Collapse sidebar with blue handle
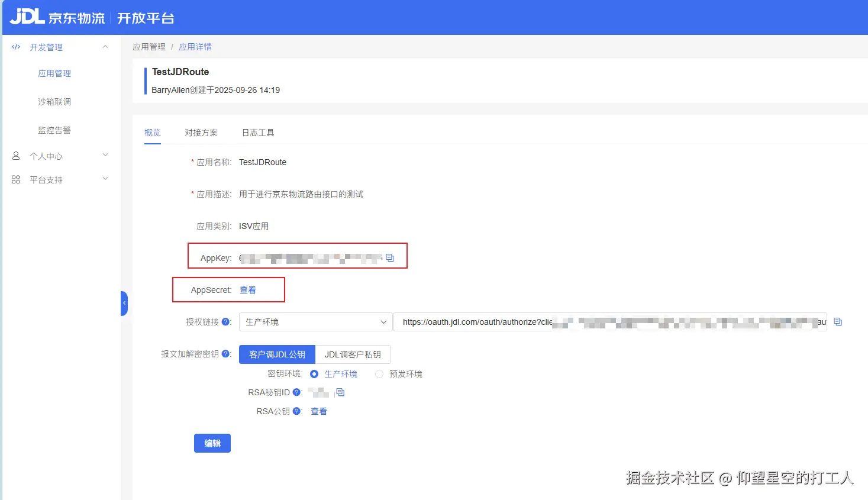868x500 pixels. (x=124, y=304)
